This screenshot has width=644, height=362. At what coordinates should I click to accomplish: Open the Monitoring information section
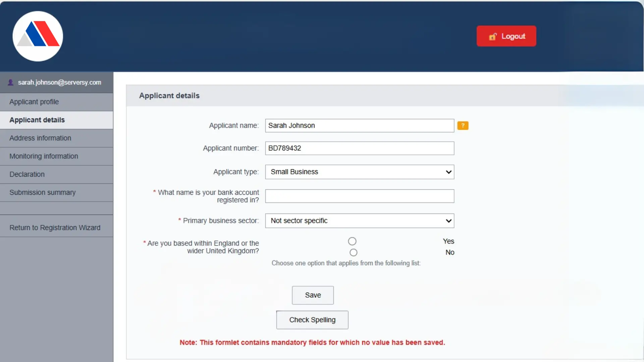tap(43, 156)
